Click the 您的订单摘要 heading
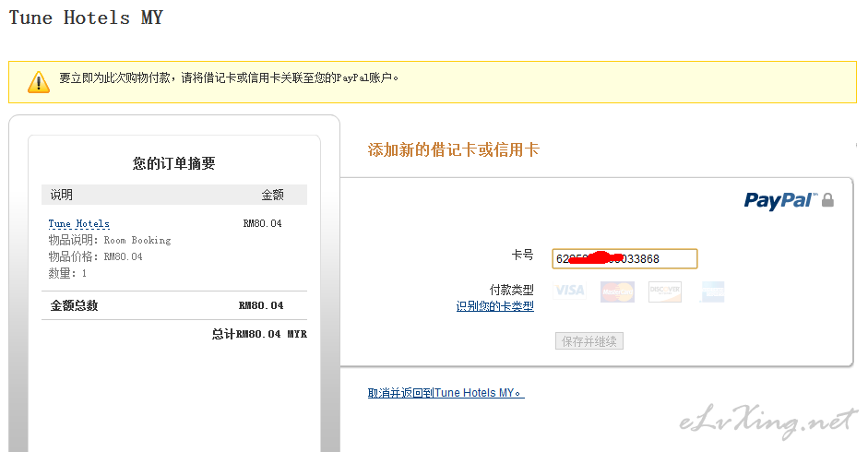The width and height of the screenshot is (868, 452). 173,163
